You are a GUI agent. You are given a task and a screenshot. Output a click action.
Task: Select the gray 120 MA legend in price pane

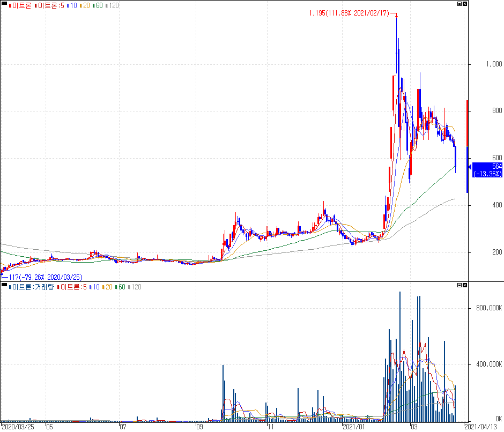click(112, 5)
